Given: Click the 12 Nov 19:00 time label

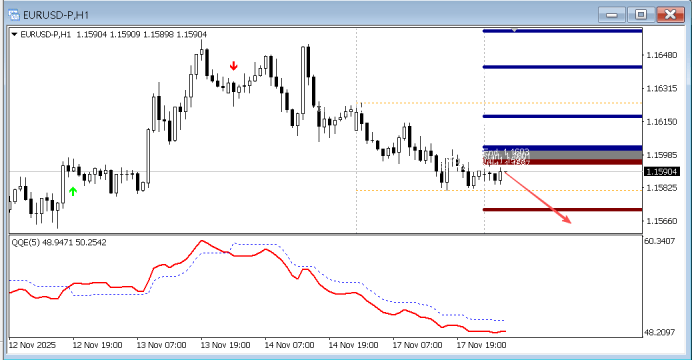Looking at the screenshot, I should click(x=98, y=345).
